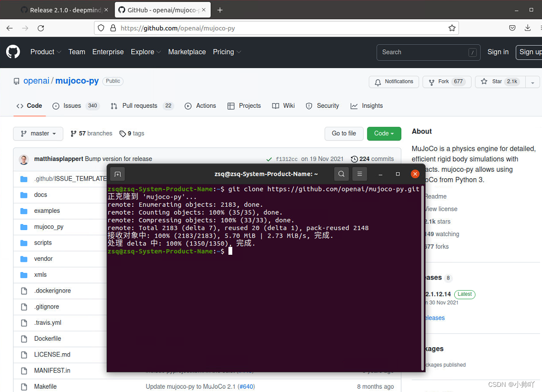Click the GitHub search field
Image resolution: width=542 pixels, height=392 pixels.
tap(428, 52)
